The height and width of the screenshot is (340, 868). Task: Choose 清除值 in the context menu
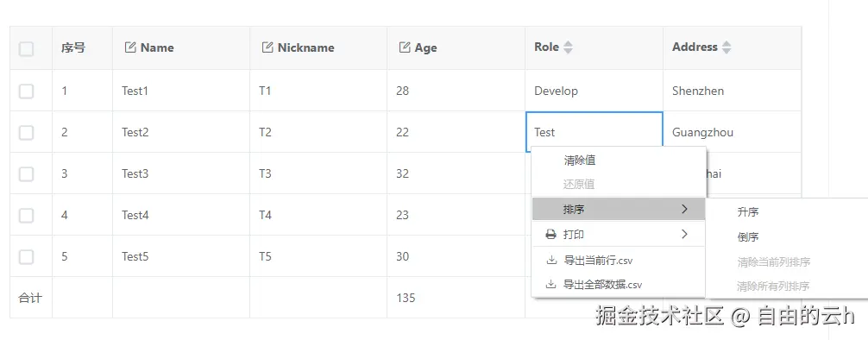tap(619, 161)
